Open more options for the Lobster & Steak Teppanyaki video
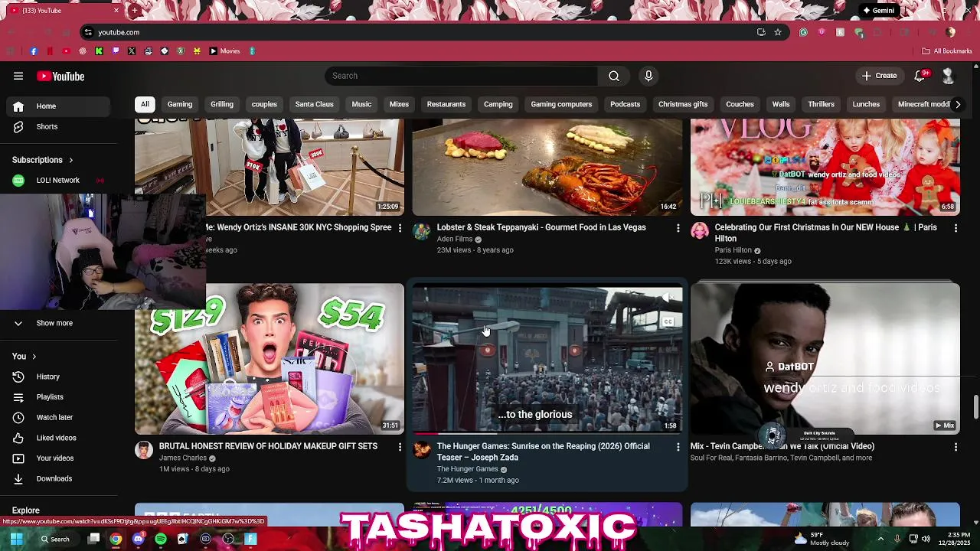The width and height of the screenshot is (980, 551). tap(678, 228)
